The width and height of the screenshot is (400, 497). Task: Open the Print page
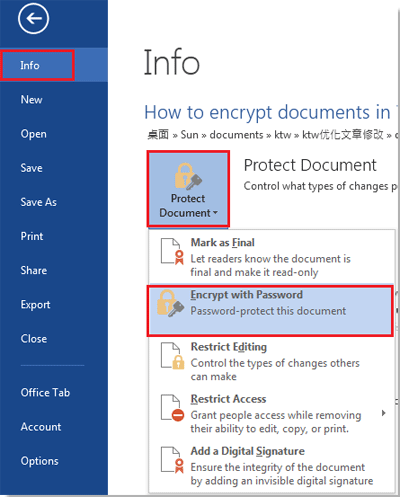[x=32, y=236]
